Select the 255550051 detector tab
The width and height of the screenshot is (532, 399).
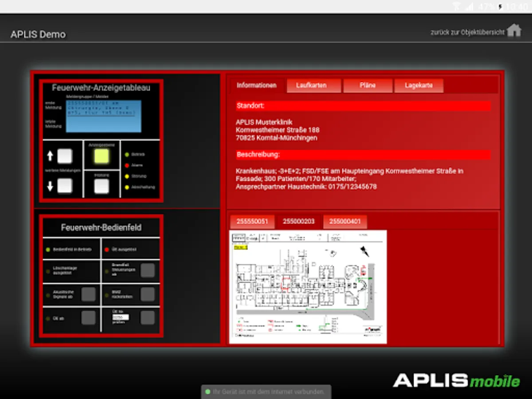pyautogui.click(x=252, y=221)
